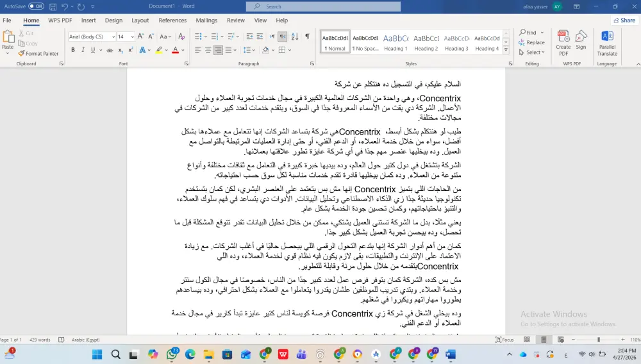
Task: Apply strikethrough formatting
Action: [x=110, y=50]
